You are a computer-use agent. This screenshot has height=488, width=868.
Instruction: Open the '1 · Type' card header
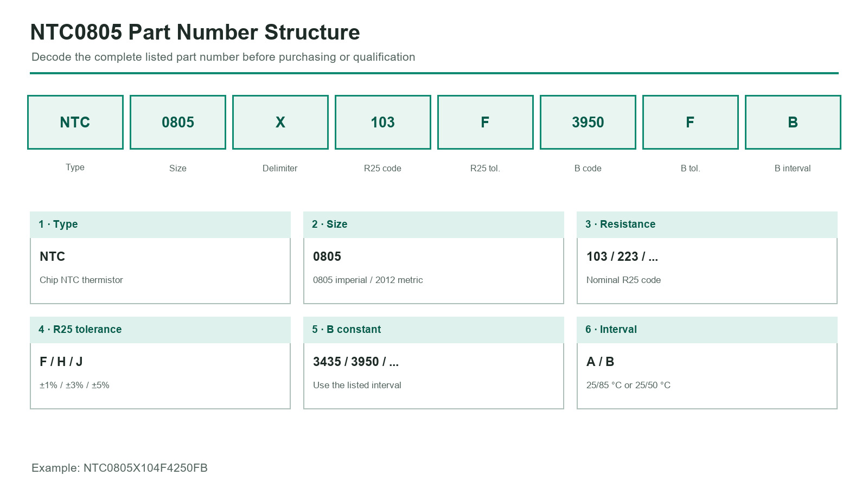tap(160, 224)
